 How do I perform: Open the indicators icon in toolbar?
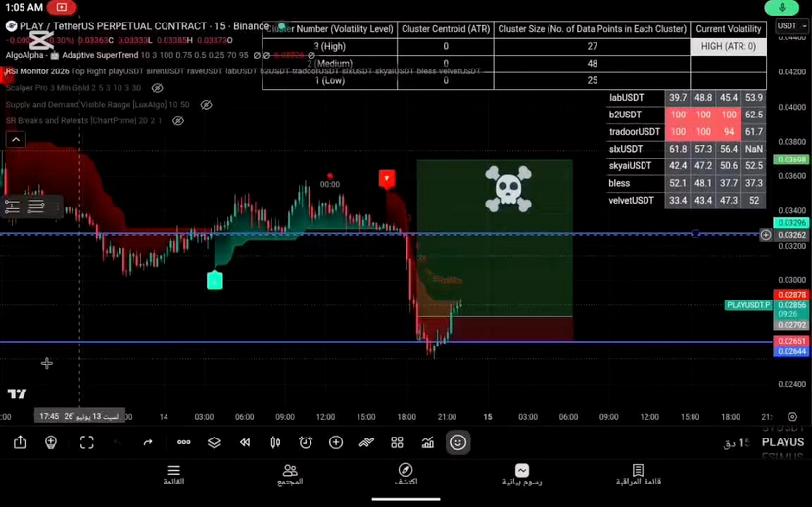click(366, 442)
